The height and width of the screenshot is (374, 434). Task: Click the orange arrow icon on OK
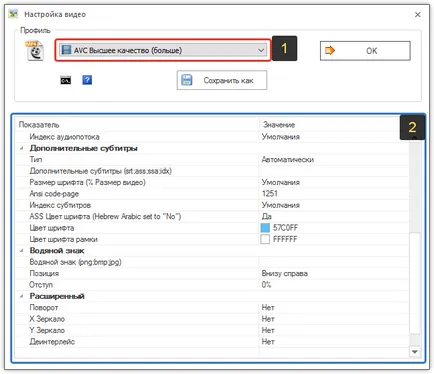(x=329, y=51)
